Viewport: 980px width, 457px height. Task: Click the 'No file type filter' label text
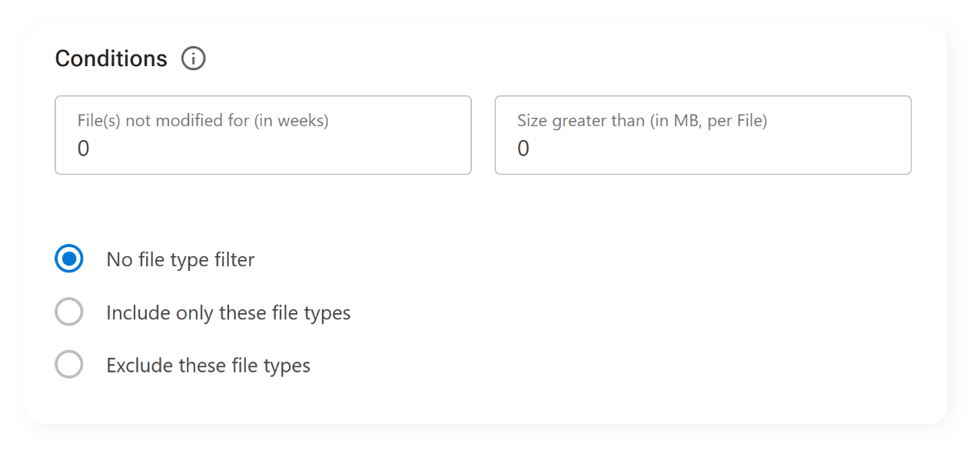[x=180, y=259]
